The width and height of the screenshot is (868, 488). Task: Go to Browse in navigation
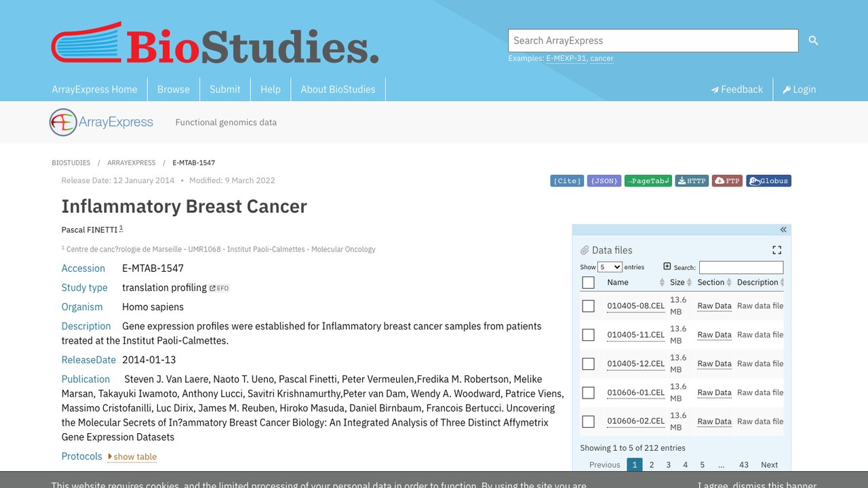pyautogui.click(x=174, y=89)
